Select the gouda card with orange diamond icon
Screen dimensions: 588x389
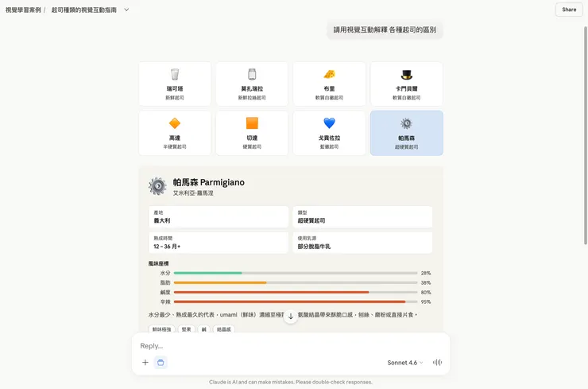click(x=175, y=133)
